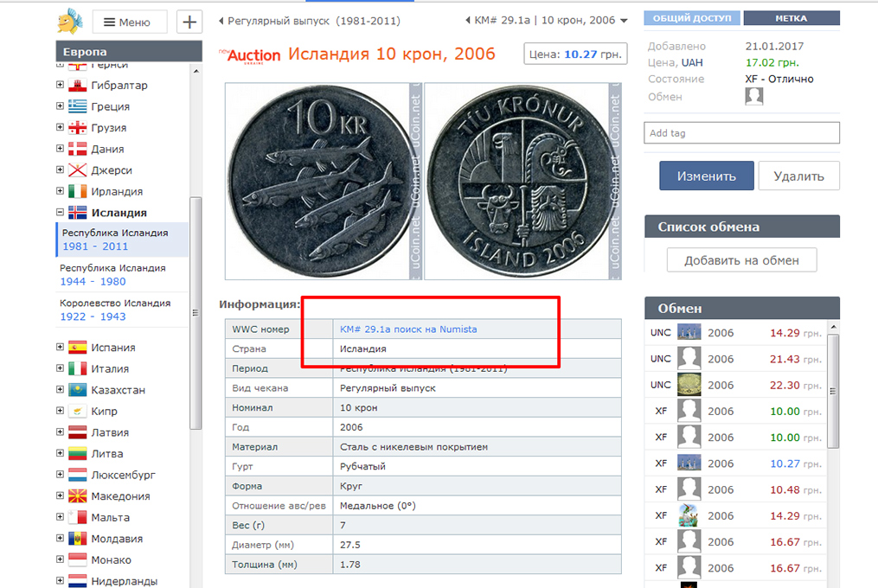Collapse the Исландия tree node

(x=60, y=213)
